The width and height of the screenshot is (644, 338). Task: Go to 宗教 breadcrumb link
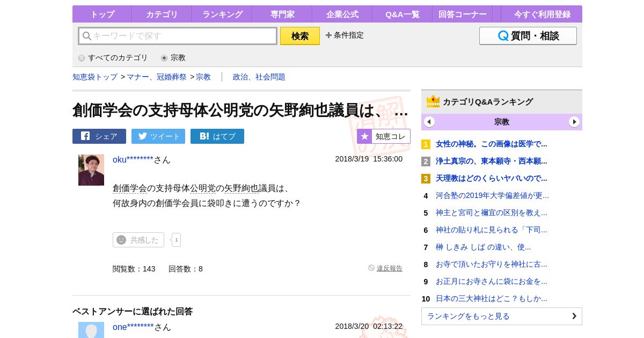coord(203,77)
